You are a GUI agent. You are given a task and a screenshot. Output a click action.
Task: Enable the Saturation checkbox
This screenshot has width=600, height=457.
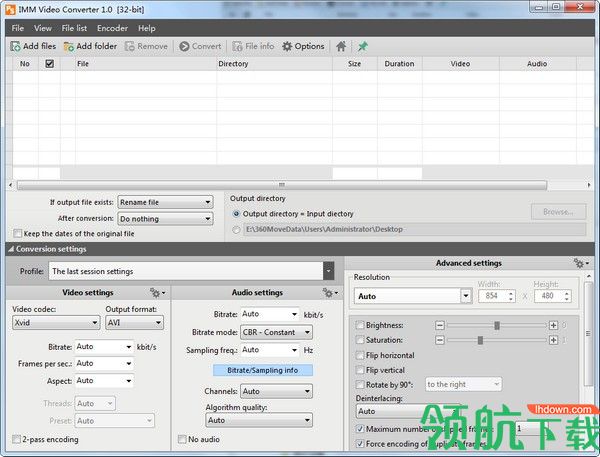click(x=360, y=340)
